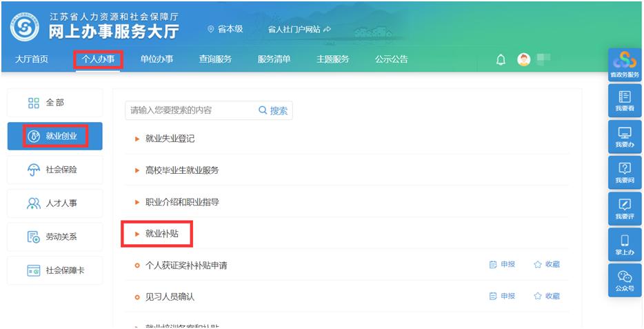Click the 我要评 feedback icon
This screenshot has width=644, height=329.
point(625,209)
